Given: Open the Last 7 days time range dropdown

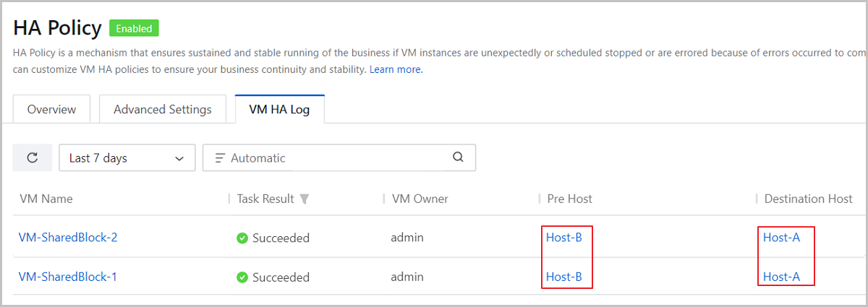Looking at the screenshot, I should point(127,158).
